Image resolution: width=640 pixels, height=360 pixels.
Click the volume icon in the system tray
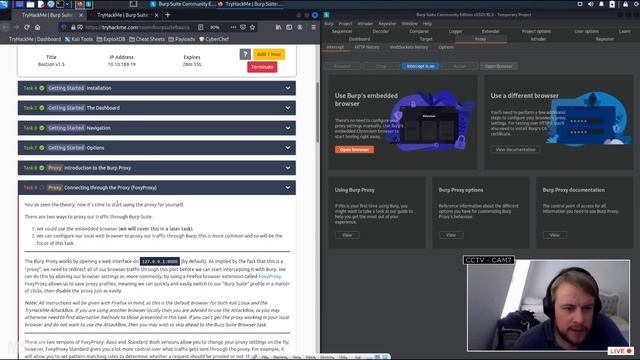591,4
